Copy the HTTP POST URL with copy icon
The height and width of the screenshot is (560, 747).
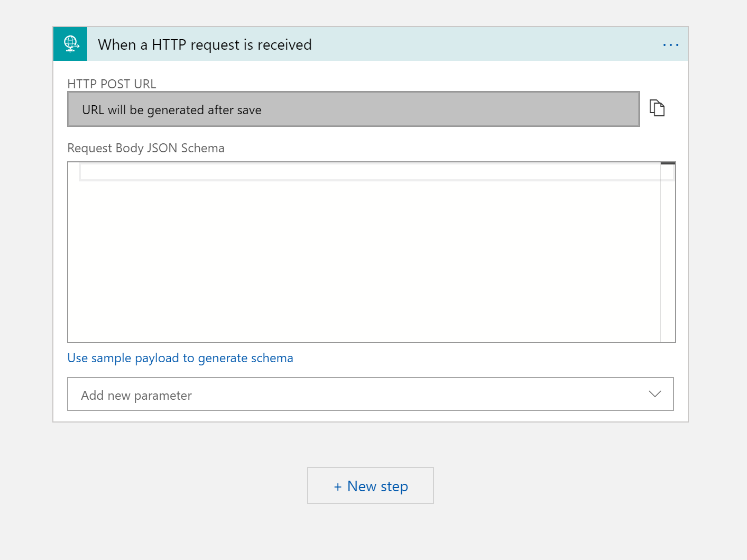click(657, 108)
